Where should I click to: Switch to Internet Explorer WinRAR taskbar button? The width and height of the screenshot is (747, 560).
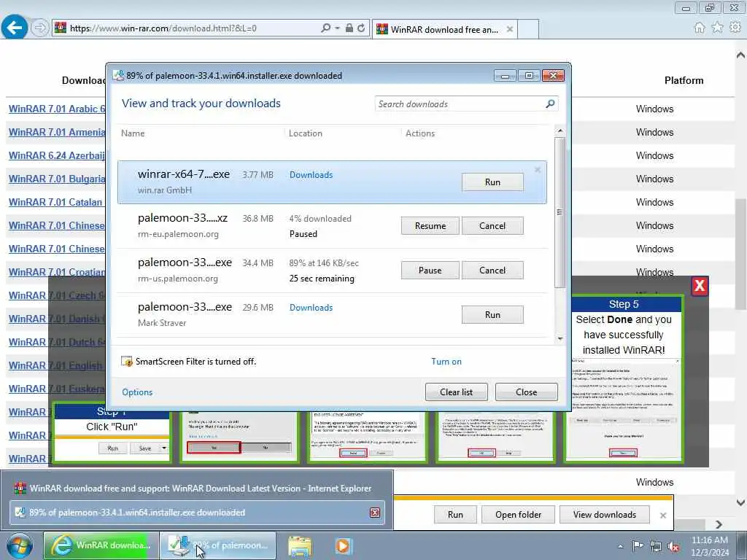click(x=101, y=545)
